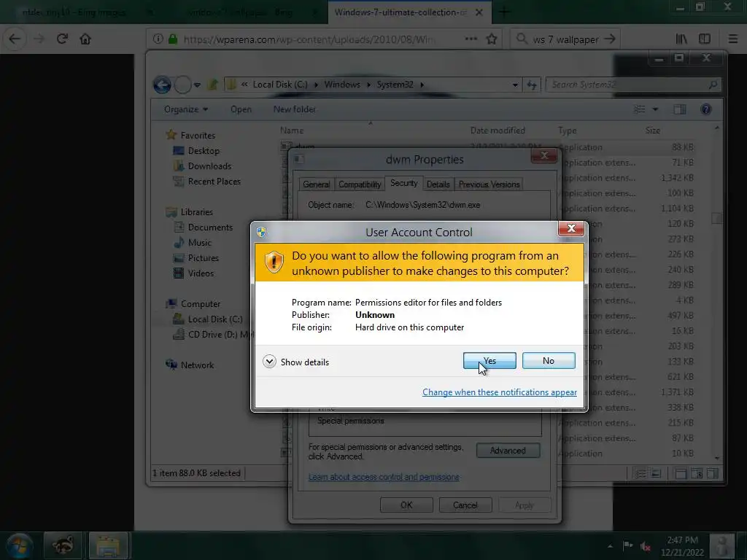Click Windows breadcrumb in Explorer address bar
Viewport: 747px width, 560px height.
coord(342,85)
